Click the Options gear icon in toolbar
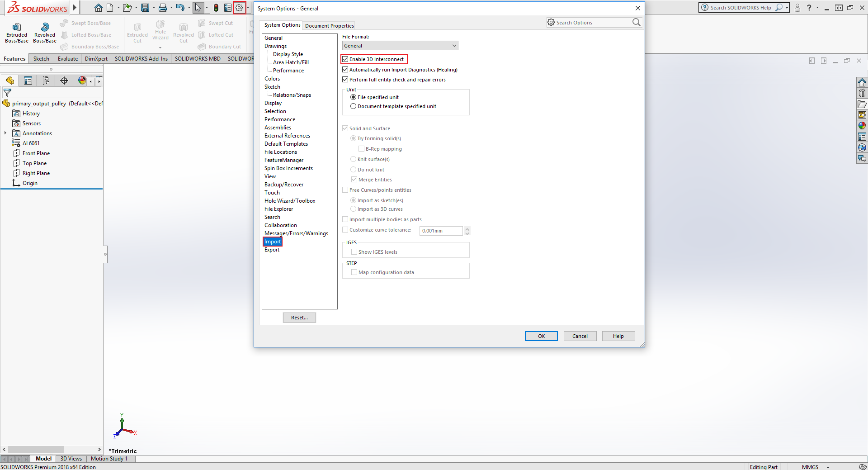The height and width of the screenshot is (470, 868). point(239,8)
